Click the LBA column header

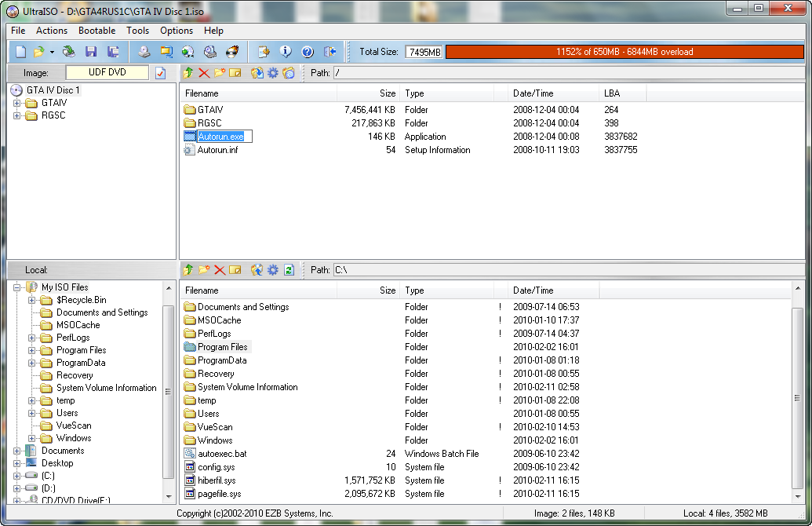(622, 93)
